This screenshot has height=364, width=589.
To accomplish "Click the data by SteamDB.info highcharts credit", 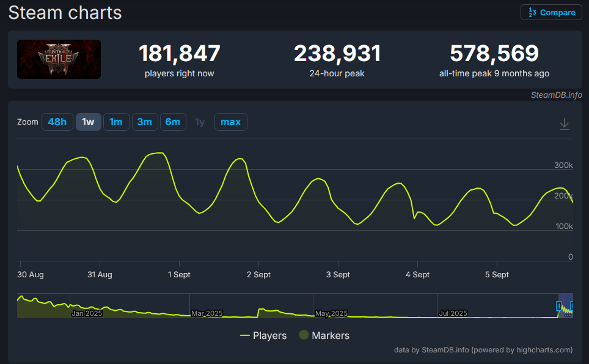I will point(483,350).
